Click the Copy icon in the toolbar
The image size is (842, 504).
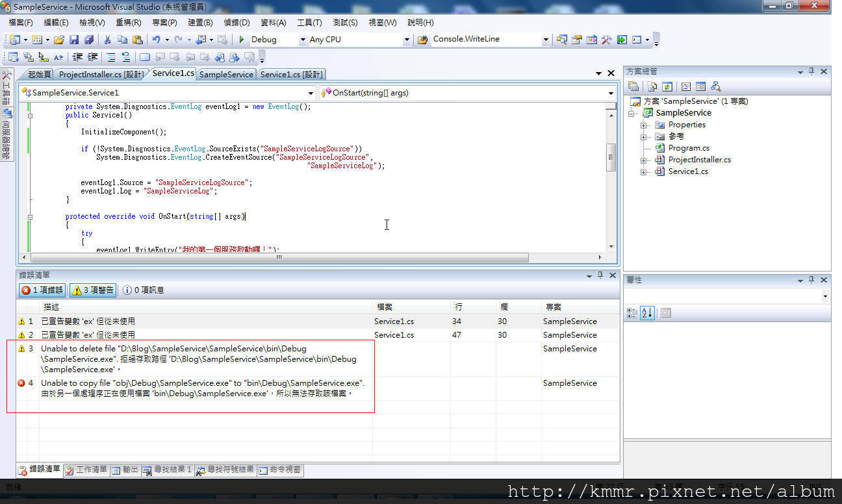[123, 40]
